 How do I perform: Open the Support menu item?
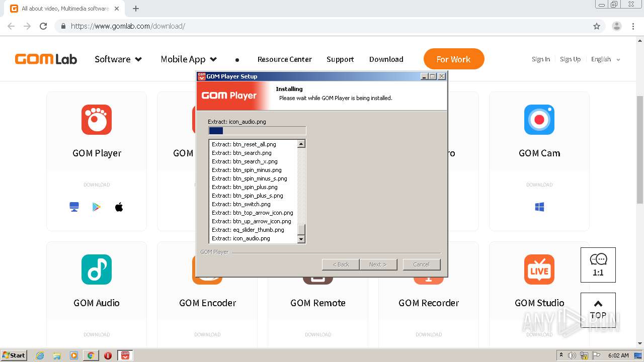[x=340, y=59]
